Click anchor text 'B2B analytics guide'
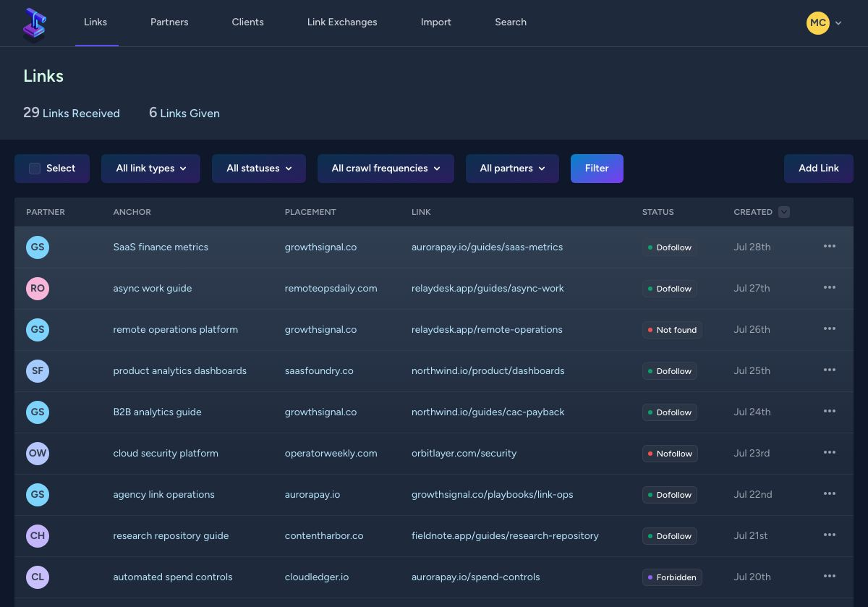This screenshot has height=607, width=868. pyautogui.click(x=157, y=412)
